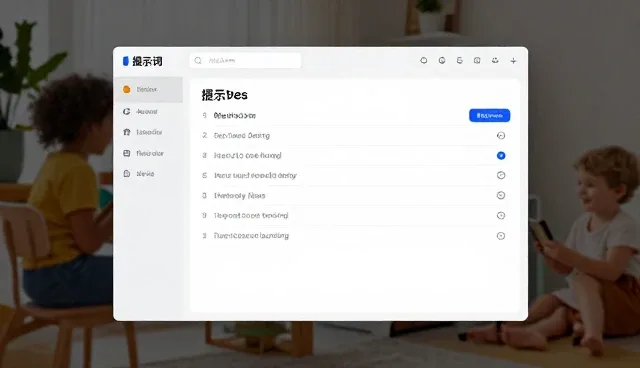This screenshot has width=640, height=368.
Task: Select the sidebar item with the orange dot
Action: 149,89
